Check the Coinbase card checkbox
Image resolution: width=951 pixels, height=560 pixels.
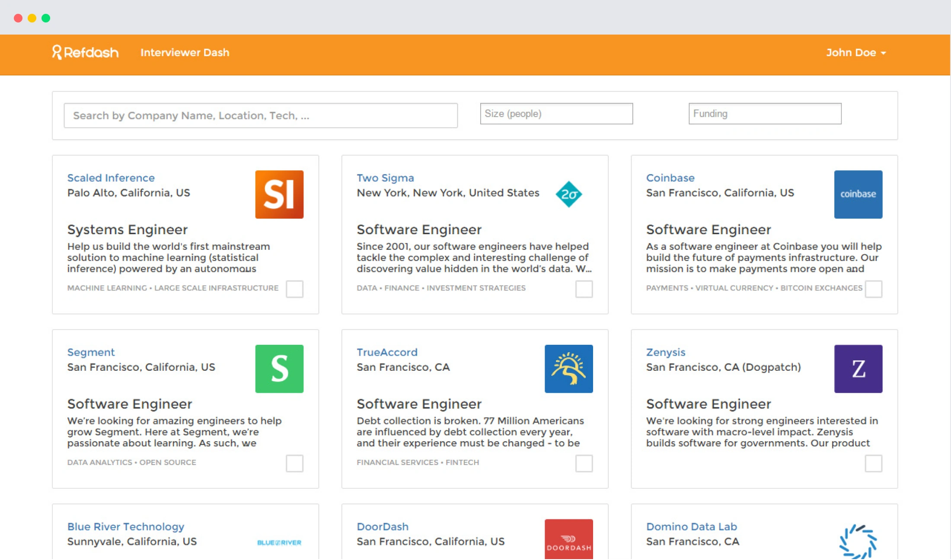pyautogui.click(x=874, y=289)
